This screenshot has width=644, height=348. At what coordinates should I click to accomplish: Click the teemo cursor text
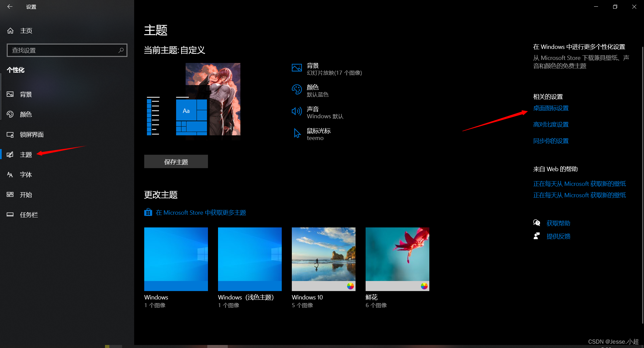tap(315, 138)
